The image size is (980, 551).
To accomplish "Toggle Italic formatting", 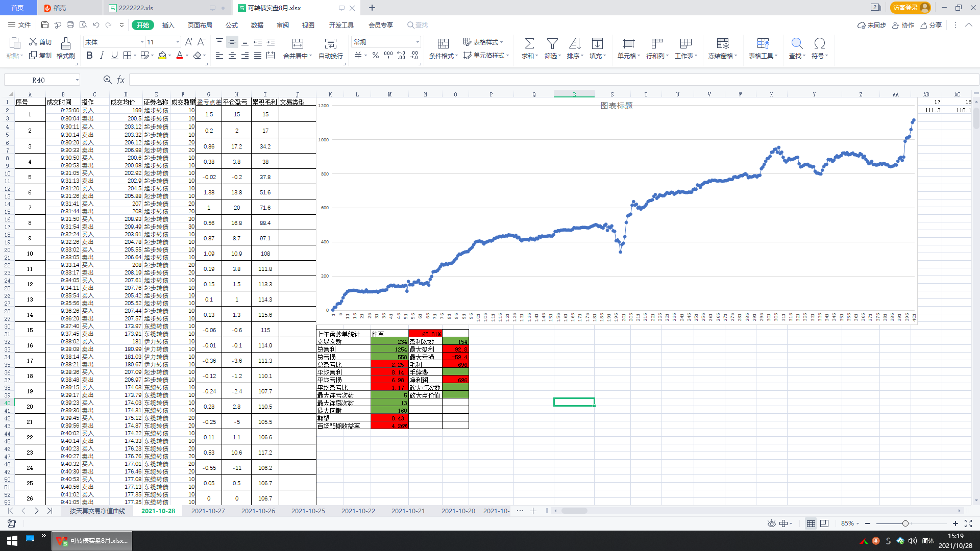I will click(102, 55).
